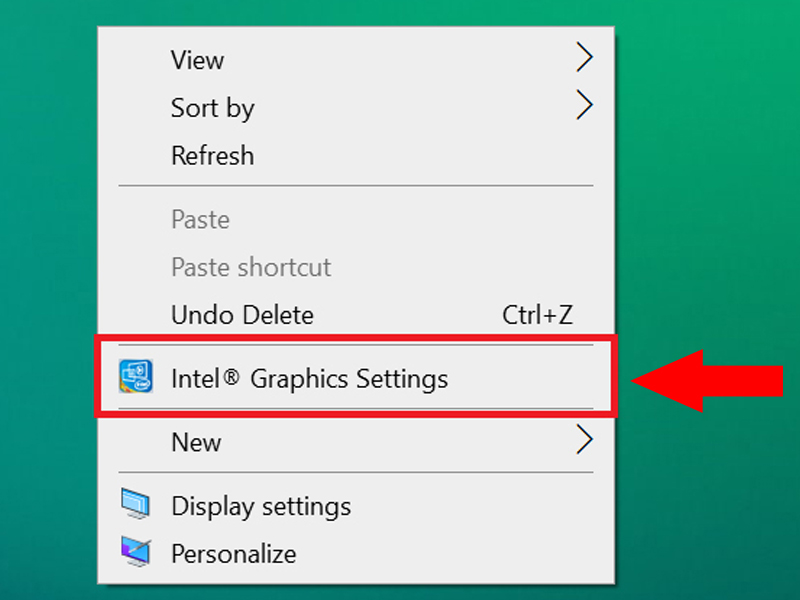Select Display settings
Viewport: 800px width, 600px height.
click(x=261, y=505)
